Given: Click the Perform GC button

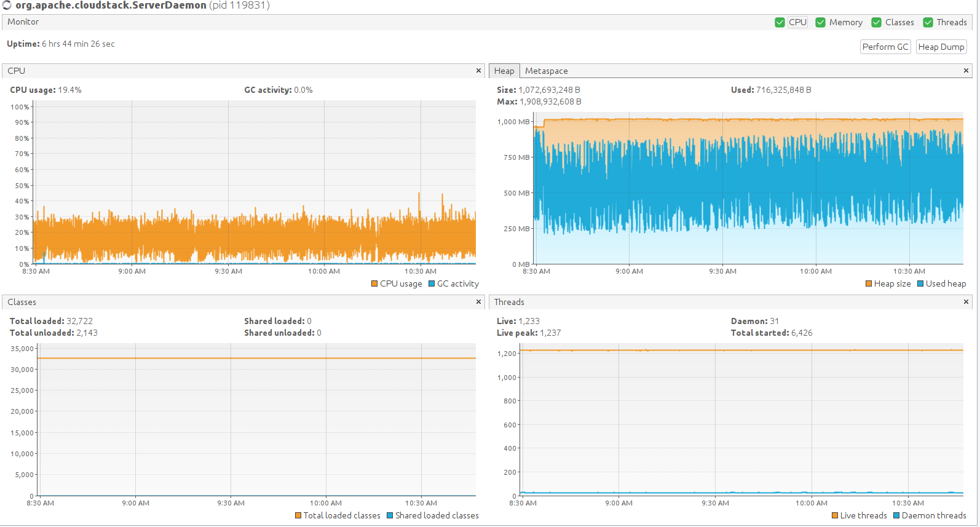Looking at the screenshot, I should pyautogui.click(x=885, y=47).
